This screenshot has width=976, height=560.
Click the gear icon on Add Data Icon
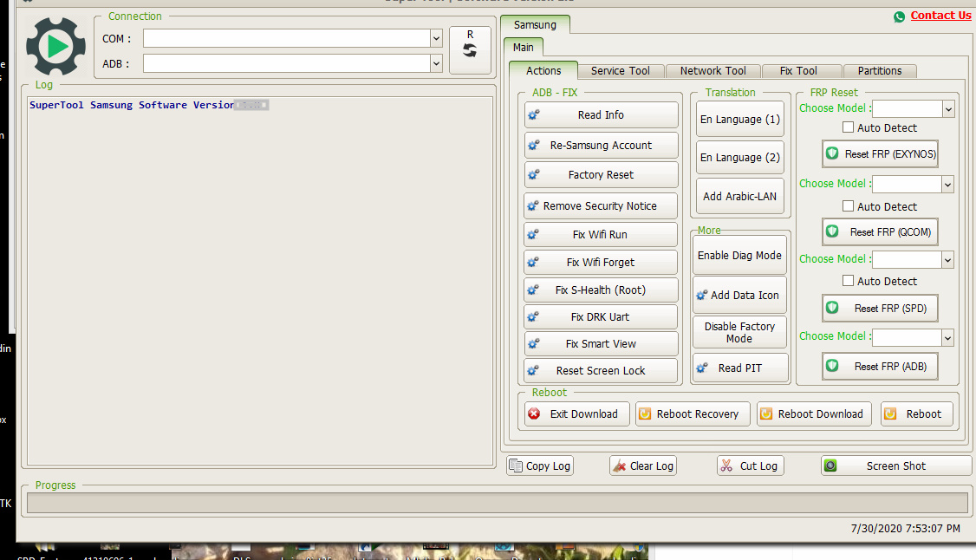click(x=701, y=295)
